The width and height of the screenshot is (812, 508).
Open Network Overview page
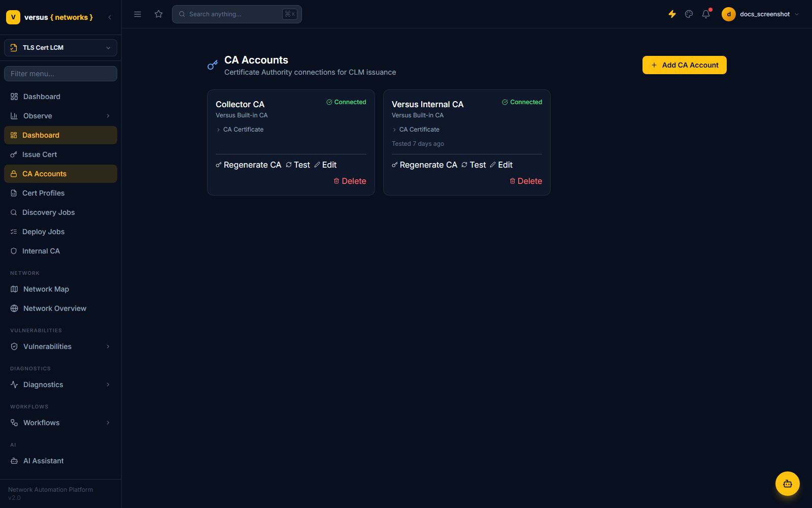tap(61, 308)
